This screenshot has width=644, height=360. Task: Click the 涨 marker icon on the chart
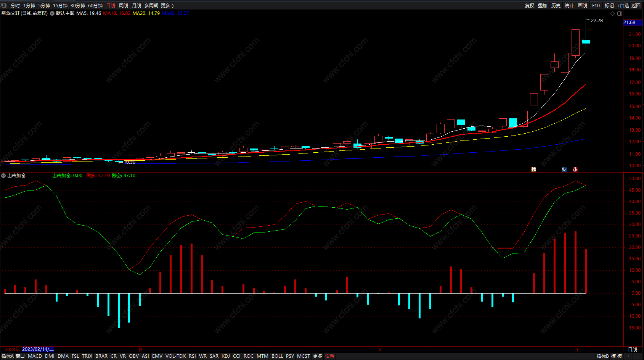coord(575,170)
